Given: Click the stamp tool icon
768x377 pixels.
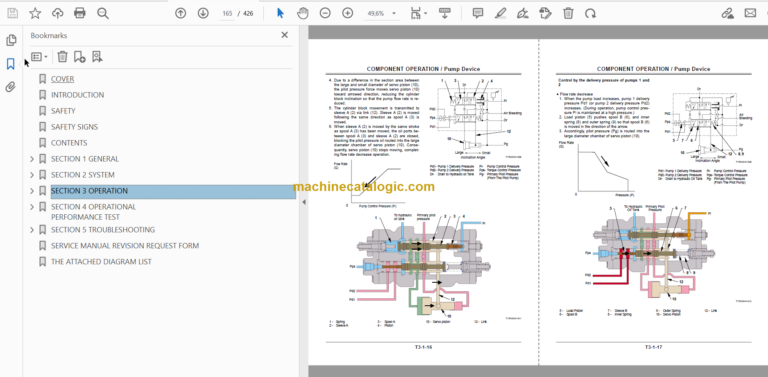Looking at the screenshot, I should 545,13.
